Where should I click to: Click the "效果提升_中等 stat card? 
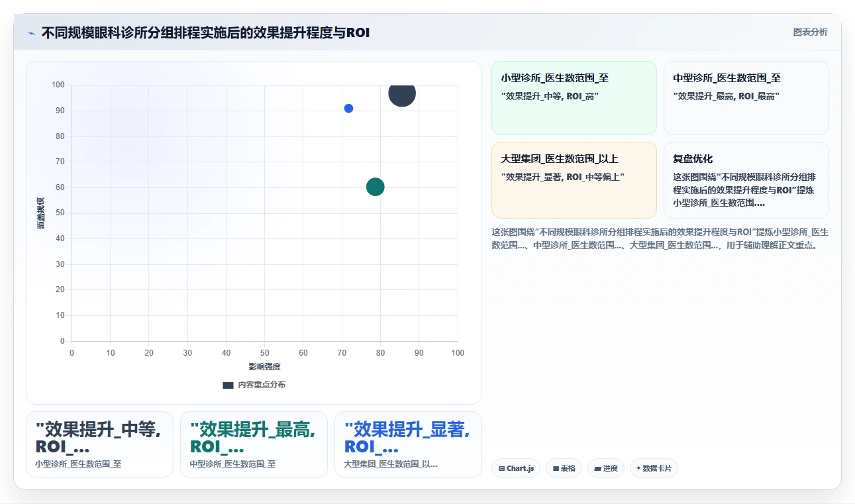(x=99, y=444)
